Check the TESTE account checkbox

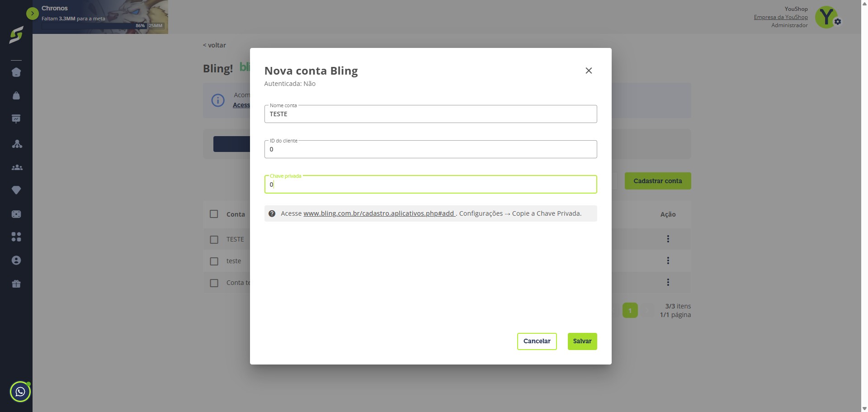[214, 239]
